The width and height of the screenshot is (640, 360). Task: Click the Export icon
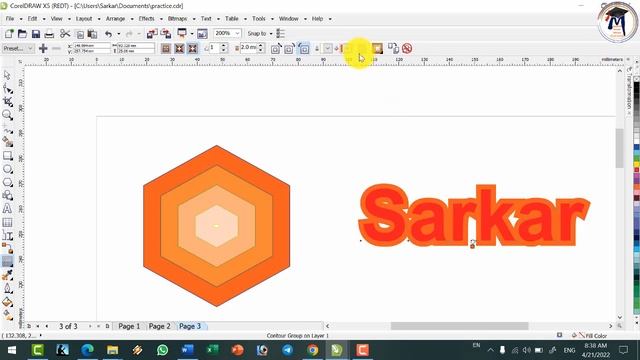click(x=166, y=33)
